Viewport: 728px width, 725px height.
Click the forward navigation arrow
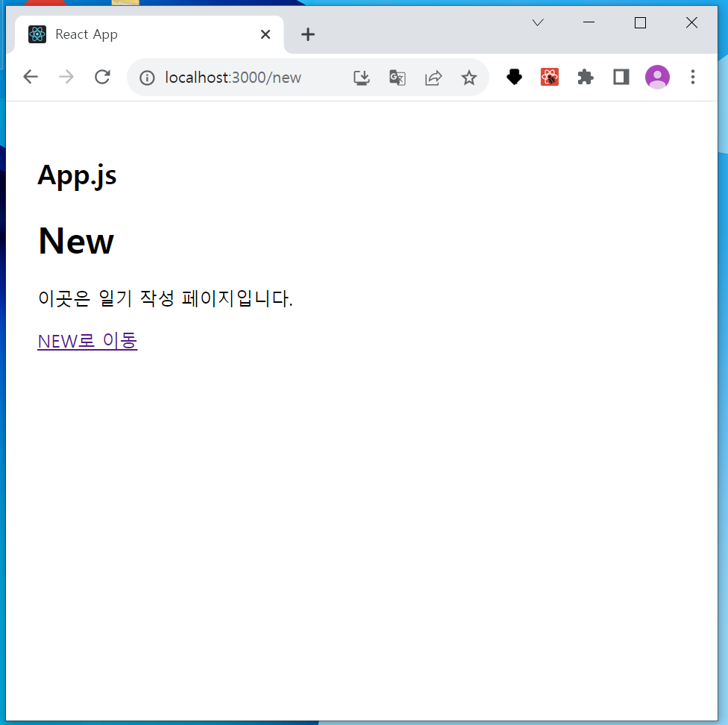(66, 77)
